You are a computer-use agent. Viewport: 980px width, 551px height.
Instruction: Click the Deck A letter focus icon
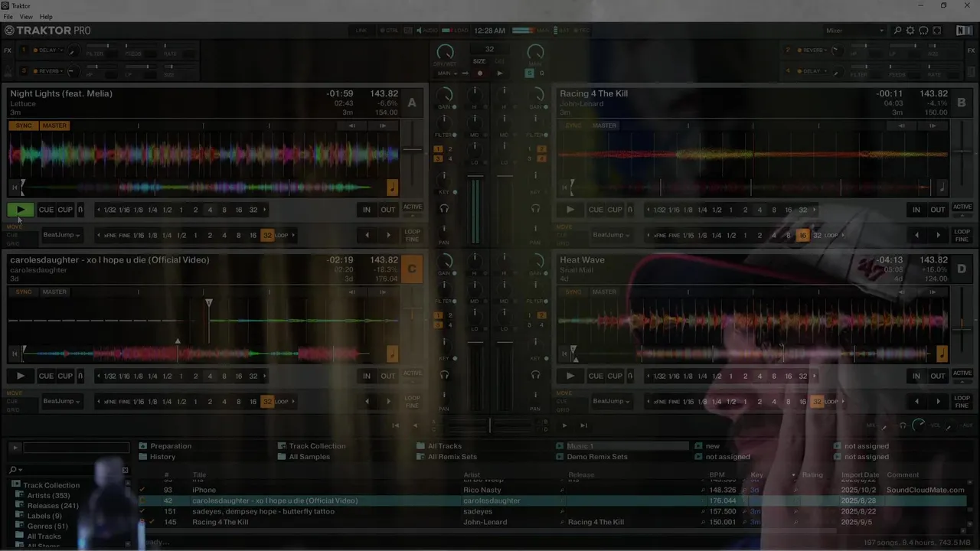[x=412, y=103]
